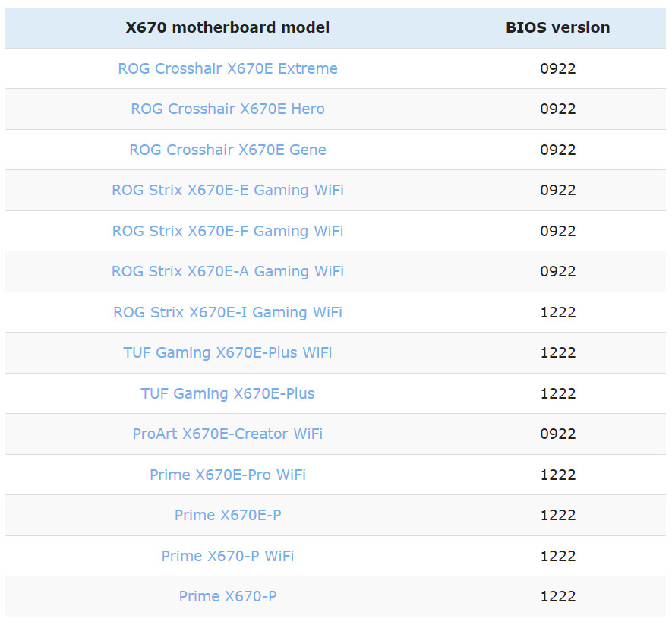Select BIOS version 1222 for TUF X670E-Plus WiFi
Image resolution: width=672 pixels, height=625 pixels.
pyautogui.click(x=557, y=352)
